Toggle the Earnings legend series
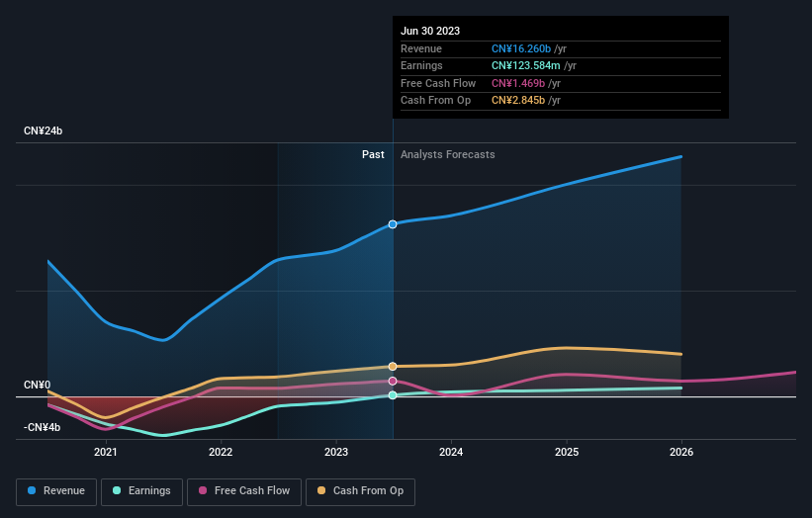This screenshot has height=518, width=812. tap(141, 491)
